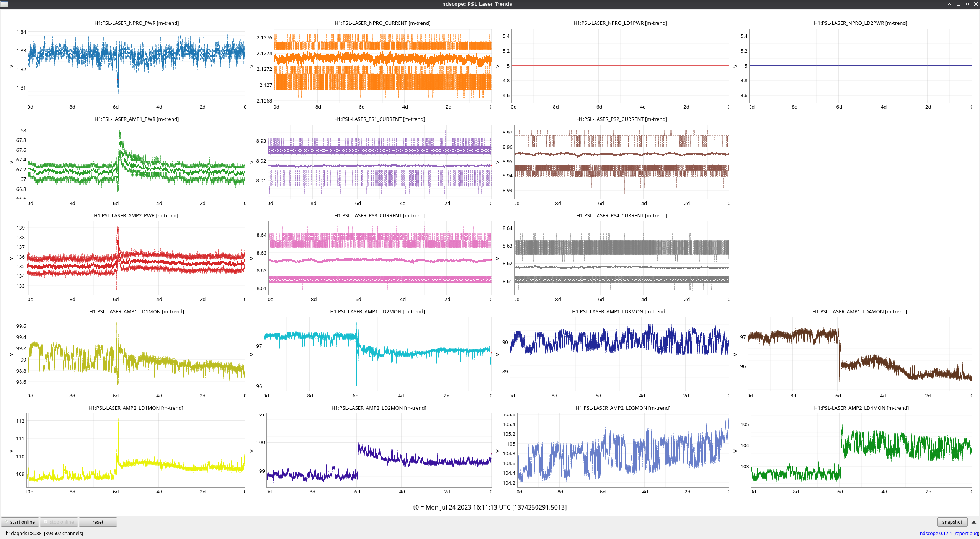The image size is (980, 539).
Task: Close the ndscope PSL Laser Trends window
Action: [976, 4]
